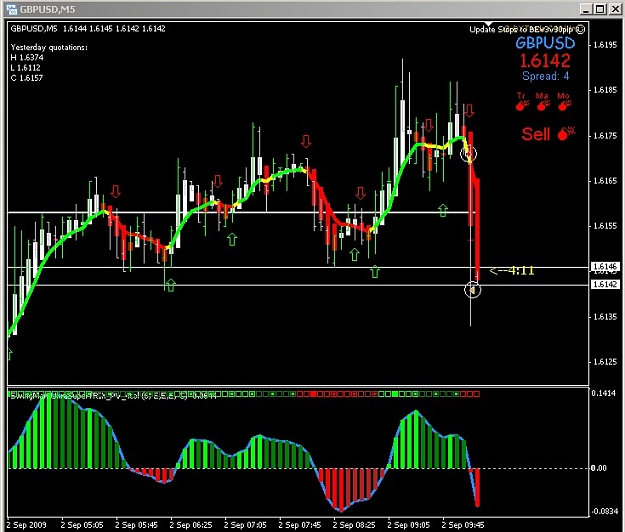This screenshot has width=625, height=532.
Task: Select the white circle marker where the yellow line turns red
Action: [x=468, y=153]
